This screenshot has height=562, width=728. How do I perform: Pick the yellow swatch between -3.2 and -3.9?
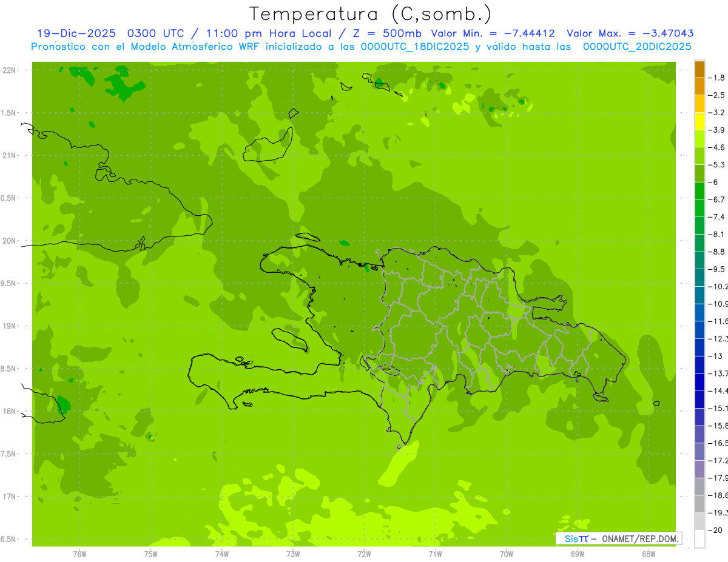tap(699, 121)
